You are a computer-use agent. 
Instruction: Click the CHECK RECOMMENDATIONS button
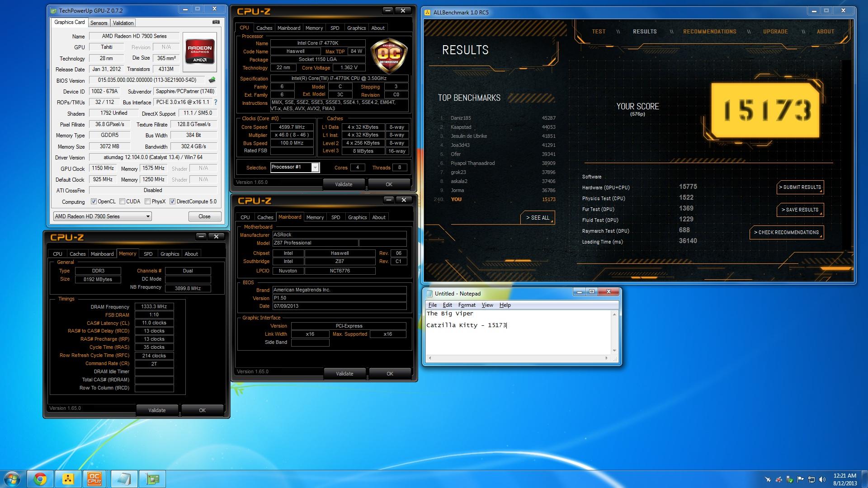click(x=787, y=232)
